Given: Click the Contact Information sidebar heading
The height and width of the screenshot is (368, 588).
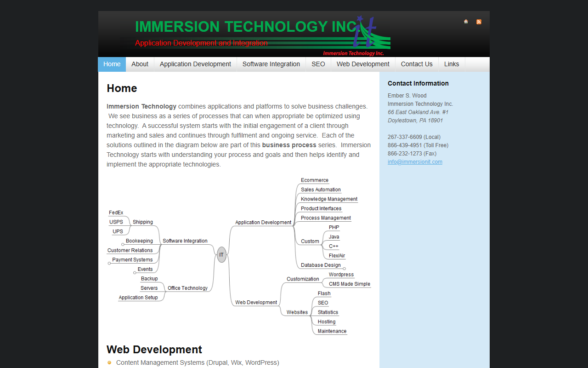Looking at the screenshot, I should point(418,83).
